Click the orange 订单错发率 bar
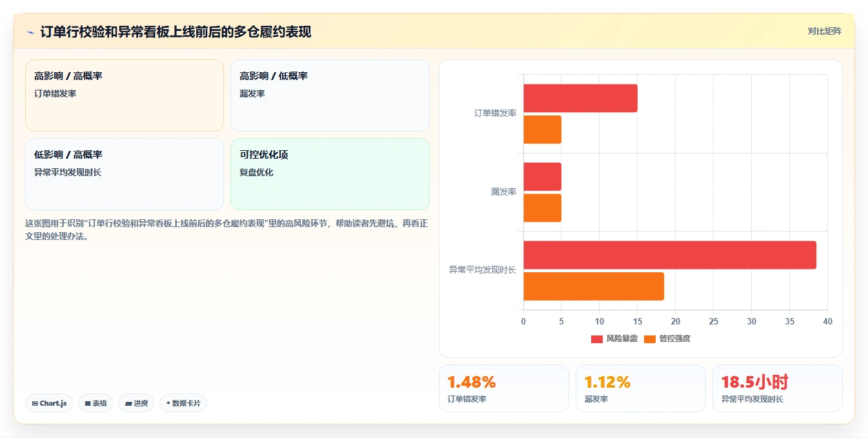The image size is (868, 438). pyautogui.click(x=542, y=130)
